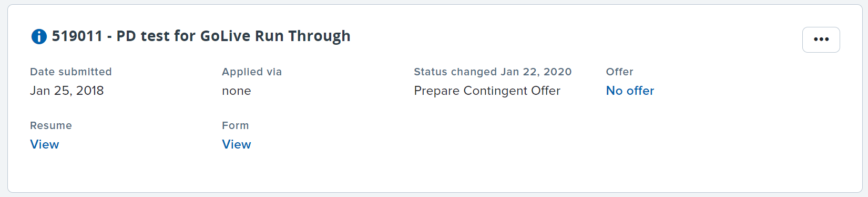Click the Form field label
The height and width of the screenshot is (197, 868).
(x=236, y=125)
